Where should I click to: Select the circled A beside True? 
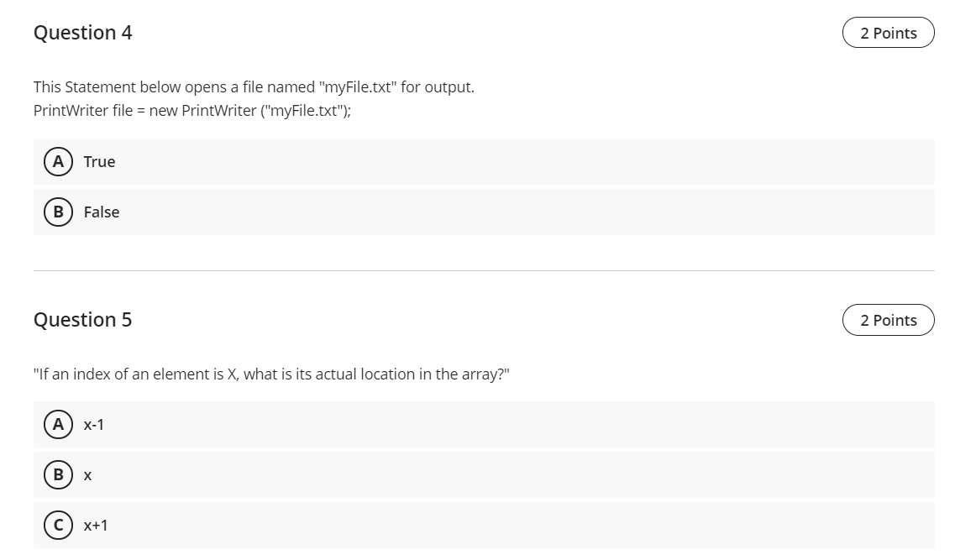[x=59, y=161]
